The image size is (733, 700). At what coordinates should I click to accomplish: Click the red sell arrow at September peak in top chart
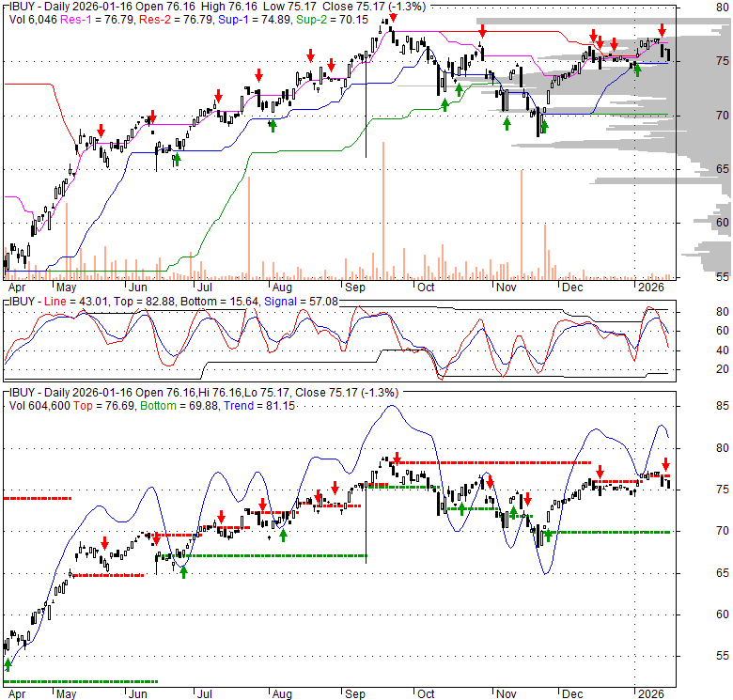click(393, 19)
